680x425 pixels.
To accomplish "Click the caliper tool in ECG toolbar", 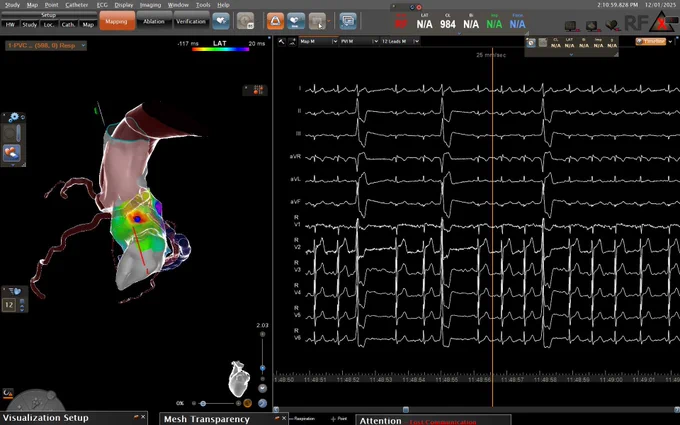I will (x=282, y=41).
